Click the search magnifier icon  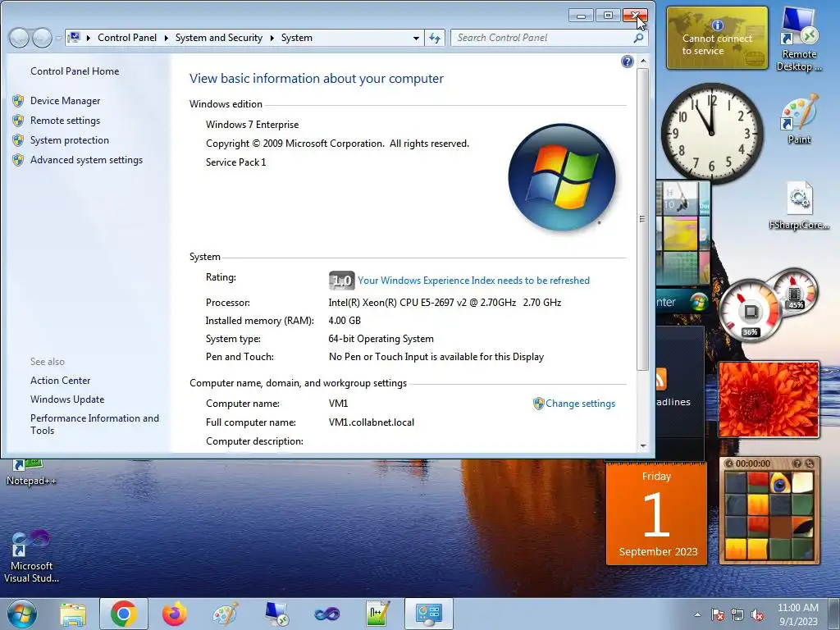tap(638, 38)
